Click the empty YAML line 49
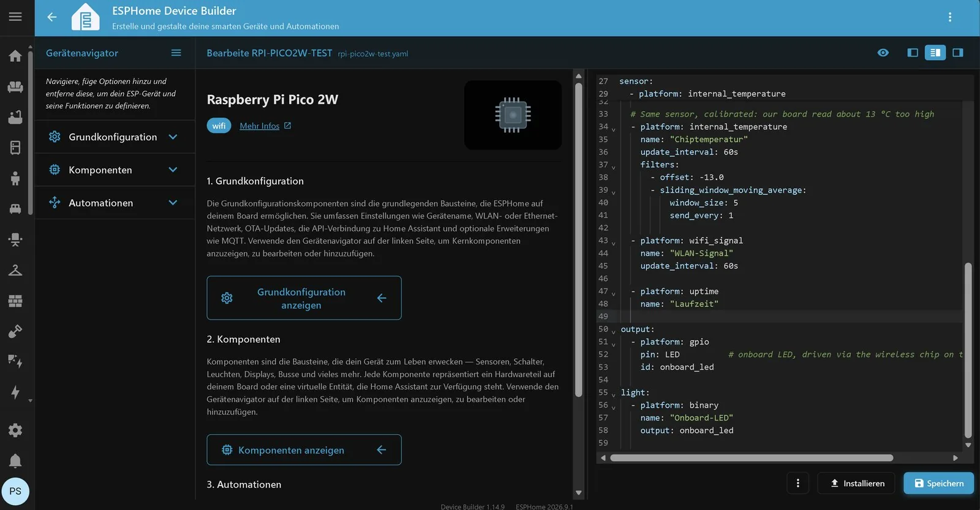Viewport: 980px width, 510px height. (x=790, y=317)
